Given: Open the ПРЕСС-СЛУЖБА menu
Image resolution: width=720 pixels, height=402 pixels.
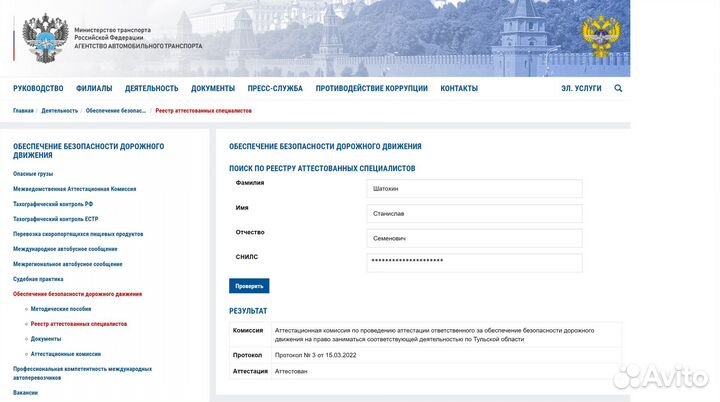Looking at the screenshot, I should (275, 88).
